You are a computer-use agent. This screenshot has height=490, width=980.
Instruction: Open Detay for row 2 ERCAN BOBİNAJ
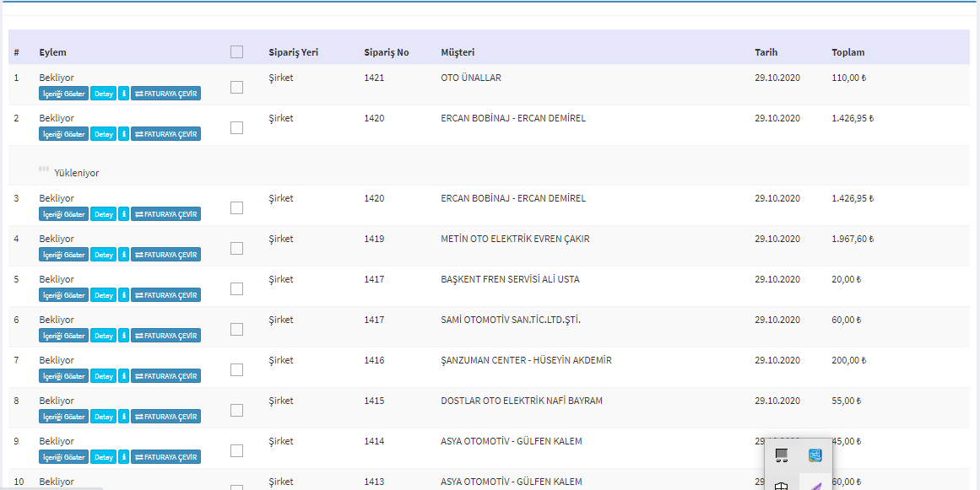pos(104,134)
